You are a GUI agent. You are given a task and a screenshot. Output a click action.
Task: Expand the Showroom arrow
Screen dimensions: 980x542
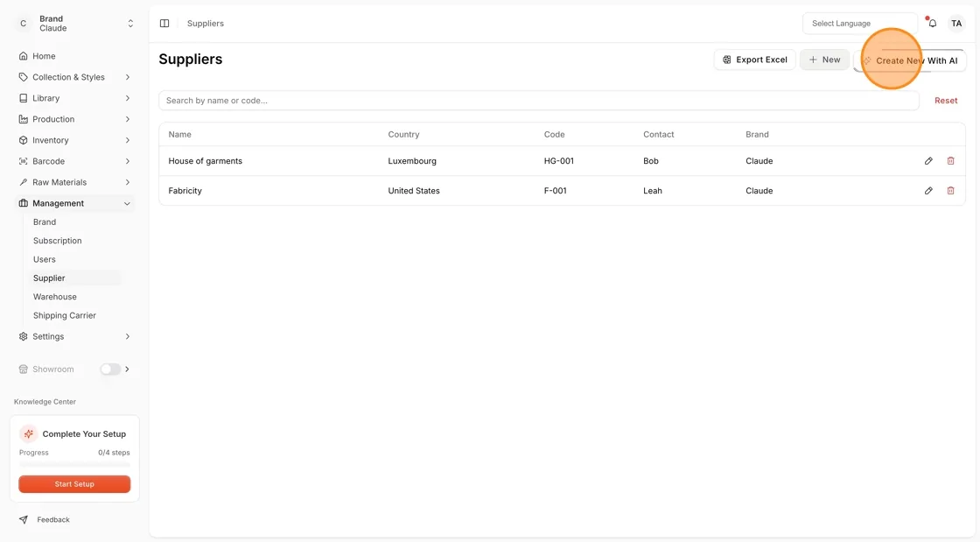tap(128, 369)
